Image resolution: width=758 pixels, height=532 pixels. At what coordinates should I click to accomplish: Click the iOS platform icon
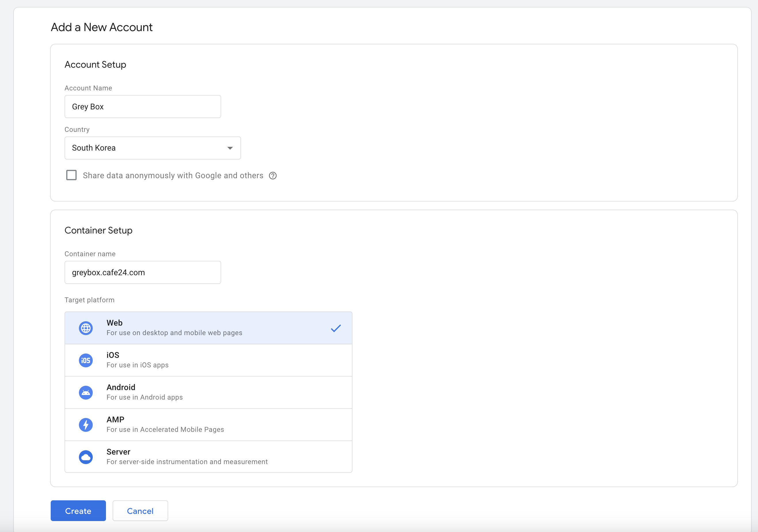[x=86, y=360]
